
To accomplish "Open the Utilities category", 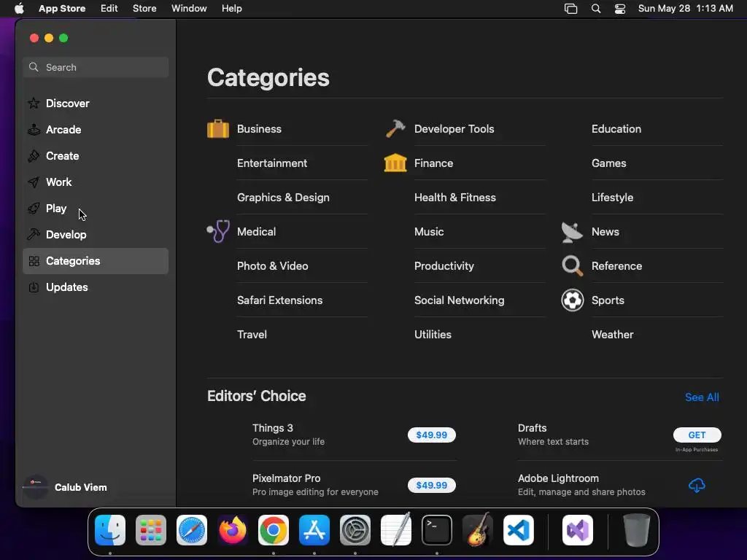I will click(x=433, y=334).
